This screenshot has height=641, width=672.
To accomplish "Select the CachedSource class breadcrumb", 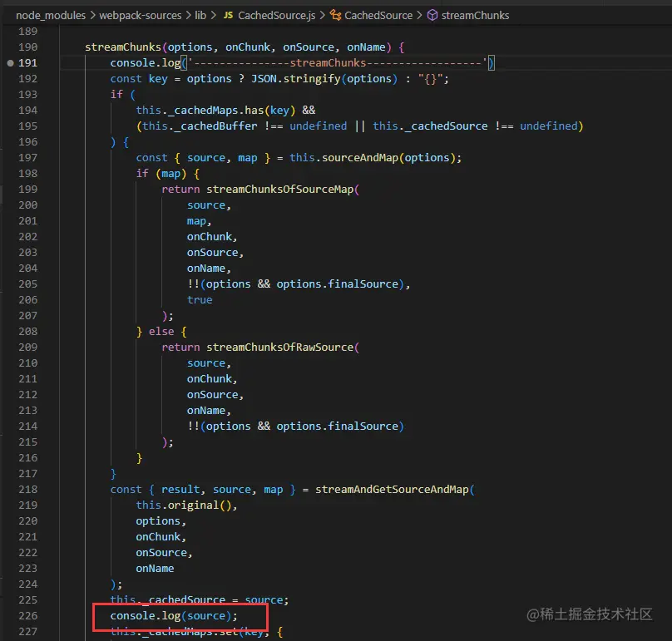I will pyautogui.click(x=378, y=16).
